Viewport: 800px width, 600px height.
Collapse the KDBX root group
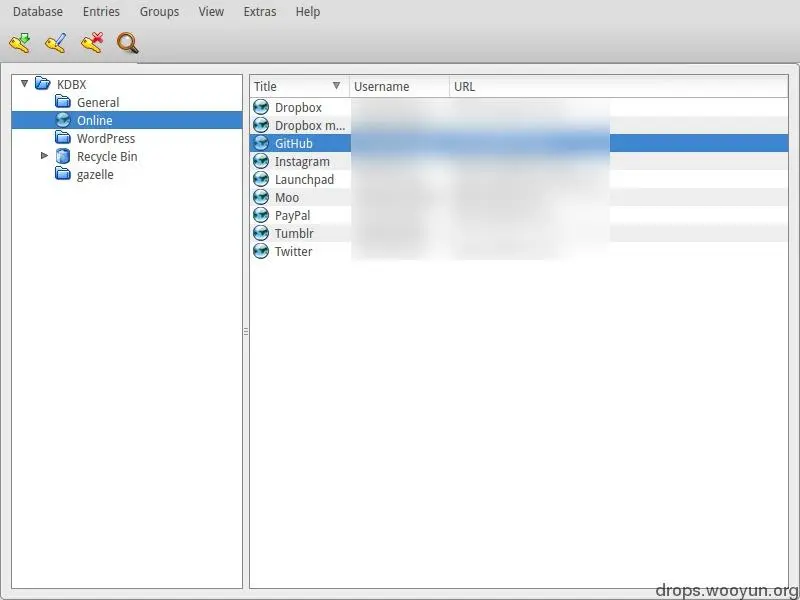(24, 83)
